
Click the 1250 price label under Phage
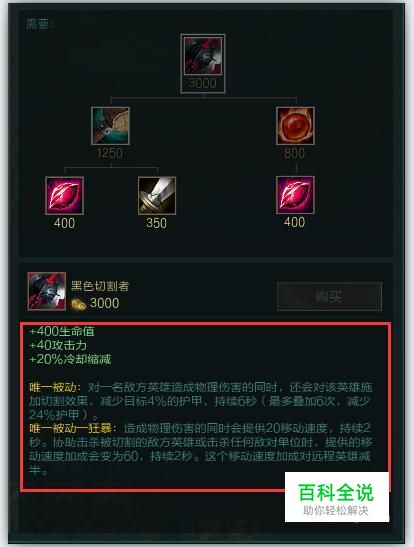(110, 153)
